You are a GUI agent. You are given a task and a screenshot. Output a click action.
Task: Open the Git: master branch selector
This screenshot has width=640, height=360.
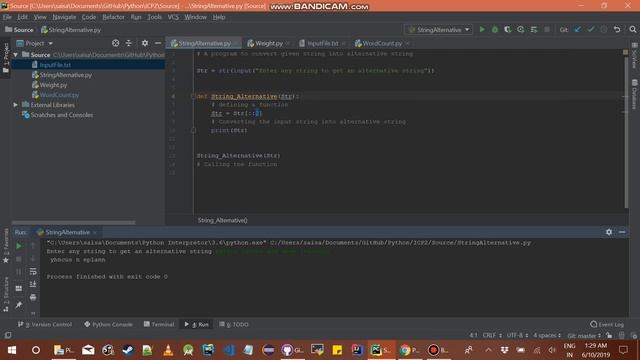click(584, 336)
